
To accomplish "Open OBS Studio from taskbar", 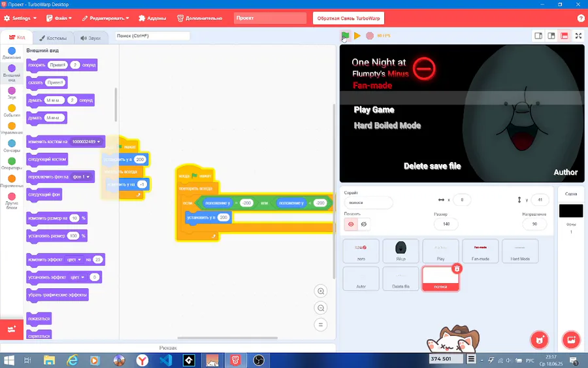I will pyautogui.click(x=258, y=361).
